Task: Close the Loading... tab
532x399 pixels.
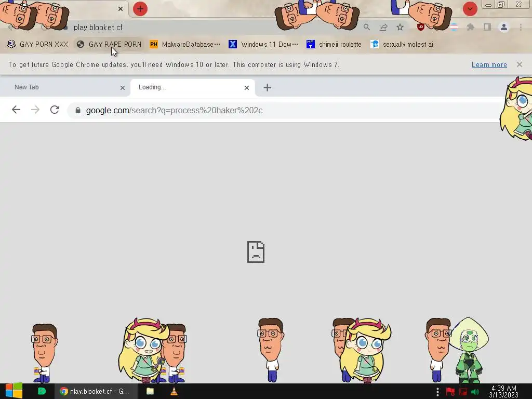Action: click(x=247, y=87)
